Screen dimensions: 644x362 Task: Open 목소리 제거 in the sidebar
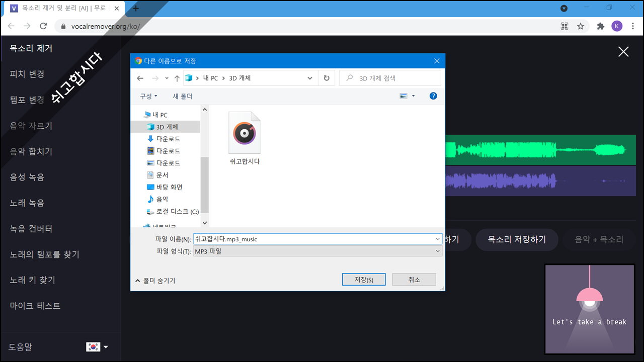click(31, 48)
